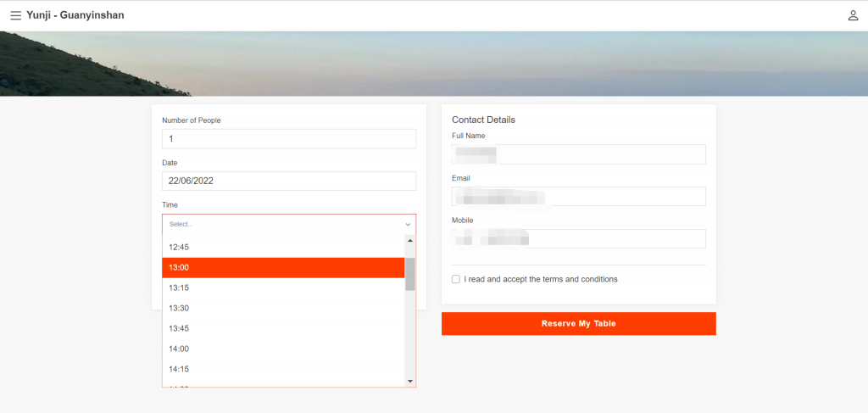Click the Full Name input field
This screenshot has height=413, width=868.
[x=578, y=154]
